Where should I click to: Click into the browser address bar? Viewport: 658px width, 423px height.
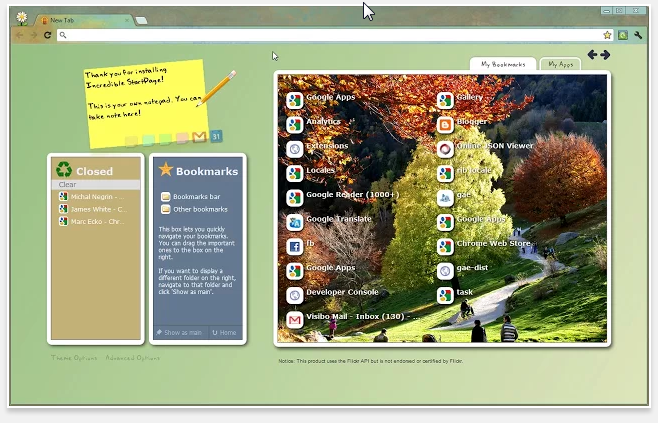[x=334, y=35]
